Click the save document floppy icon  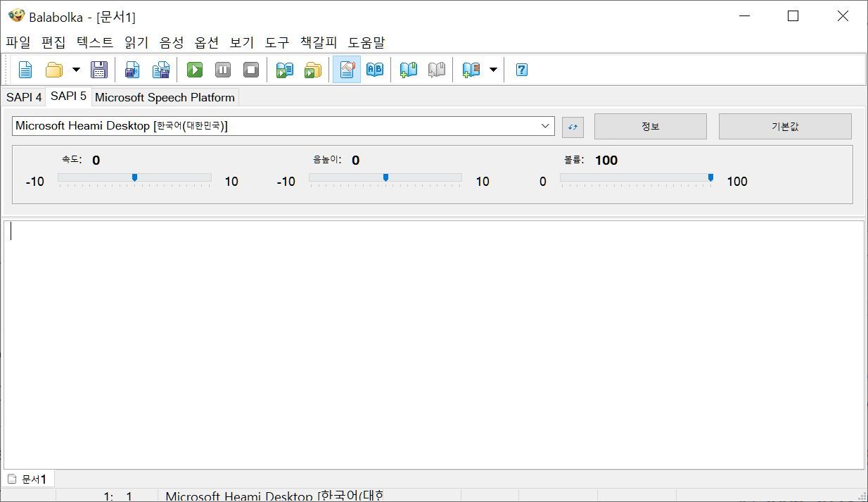pos(99,70)
